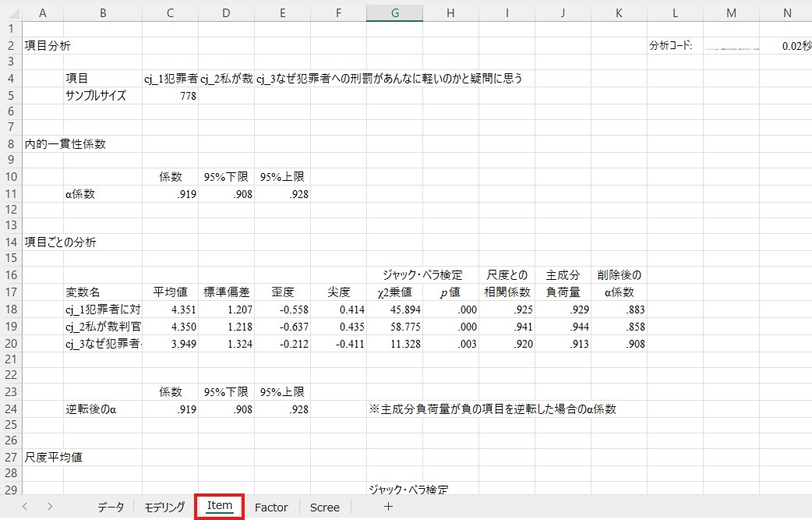The height and width of the screenshot is (520, 812).
Task: Switch to the Factor sheet tab
Action: (x=271, y=508)
